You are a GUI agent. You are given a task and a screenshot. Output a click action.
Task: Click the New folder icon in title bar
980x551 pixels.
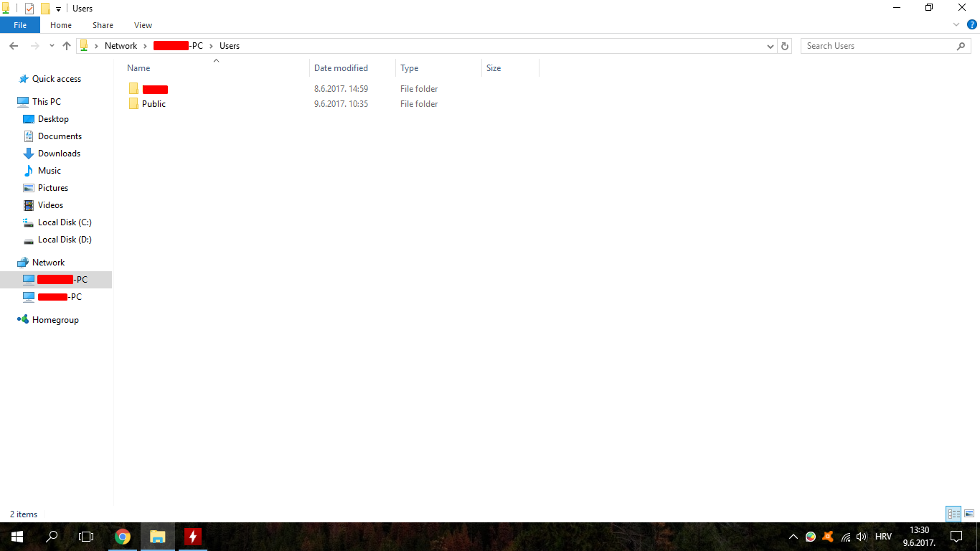45,9
